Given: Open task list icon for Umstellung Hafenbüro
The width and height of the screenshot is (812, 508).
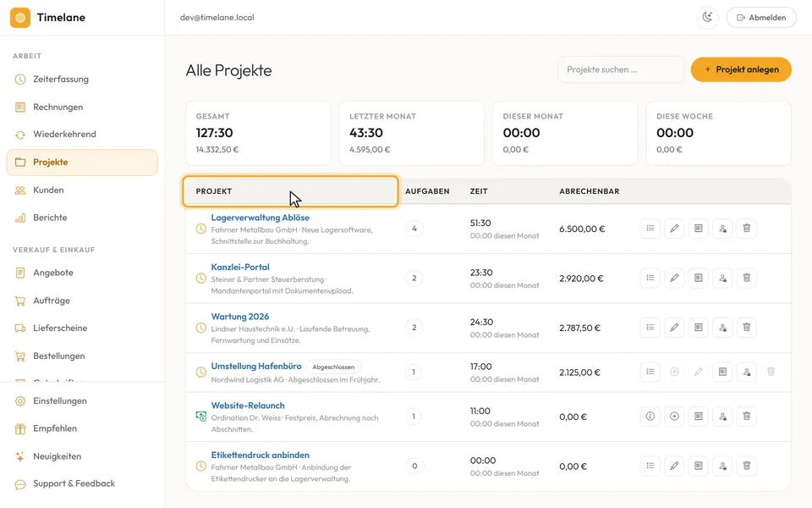Looking at the screenshot, I should point(650,372).
